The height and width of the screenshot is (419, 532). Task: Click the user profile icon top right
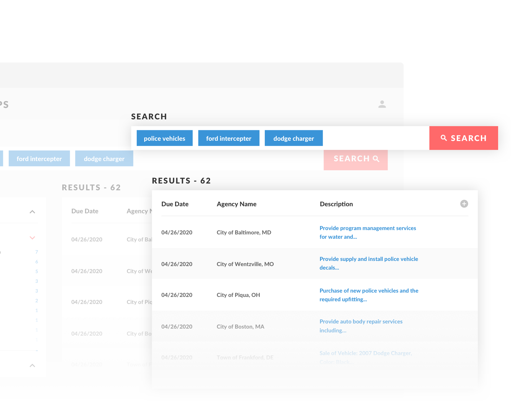382,104
